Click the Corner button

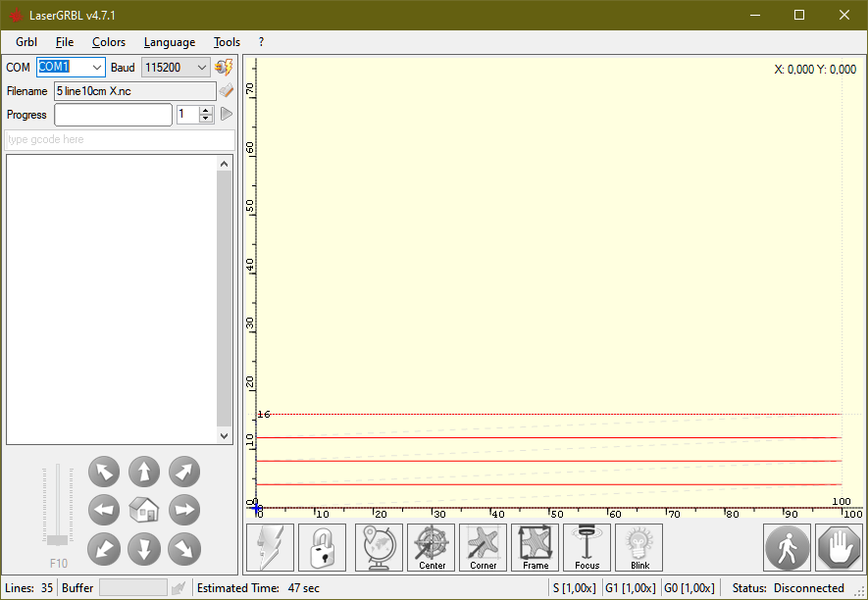click(x=484, y=547)
